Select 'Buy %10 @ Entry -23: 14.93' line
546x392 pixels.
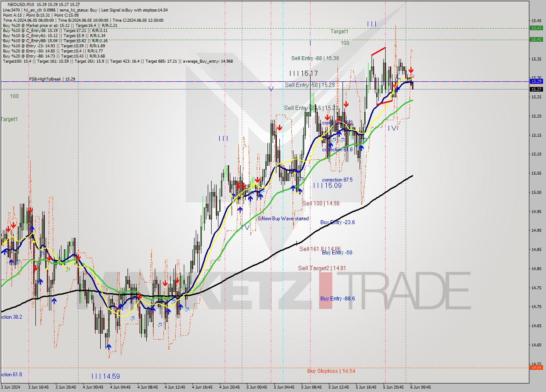[x=54, y=46]
